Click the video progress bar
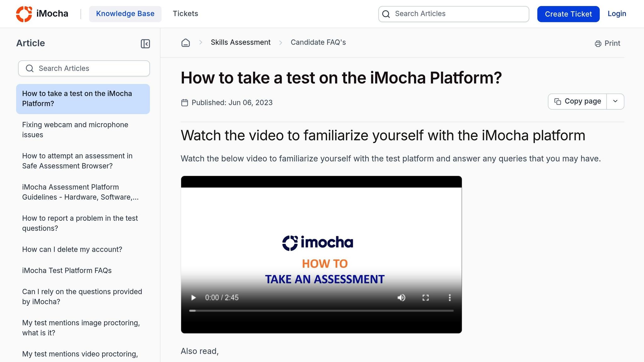 click(x=321, y=310)
